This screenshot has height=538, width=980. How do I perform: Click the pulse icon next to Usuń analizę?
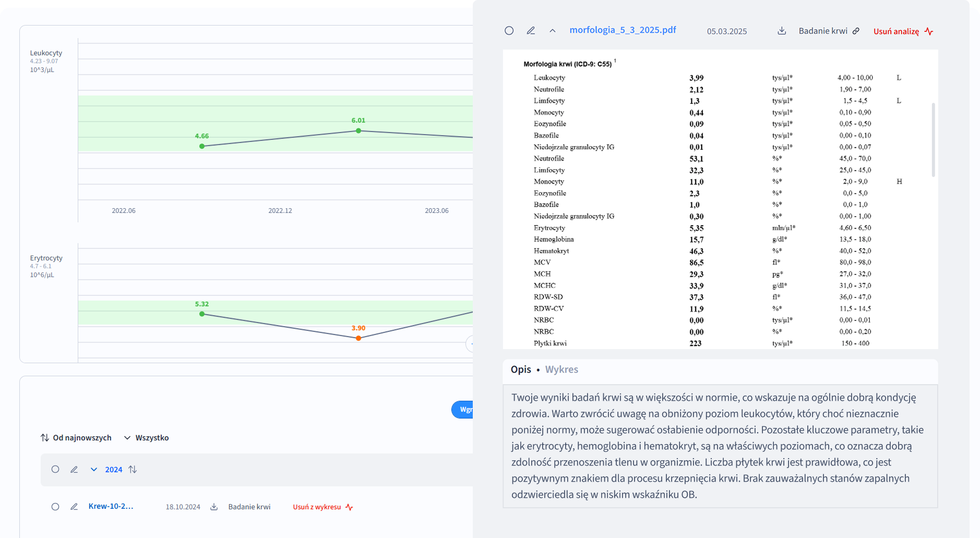coord(929,31)
